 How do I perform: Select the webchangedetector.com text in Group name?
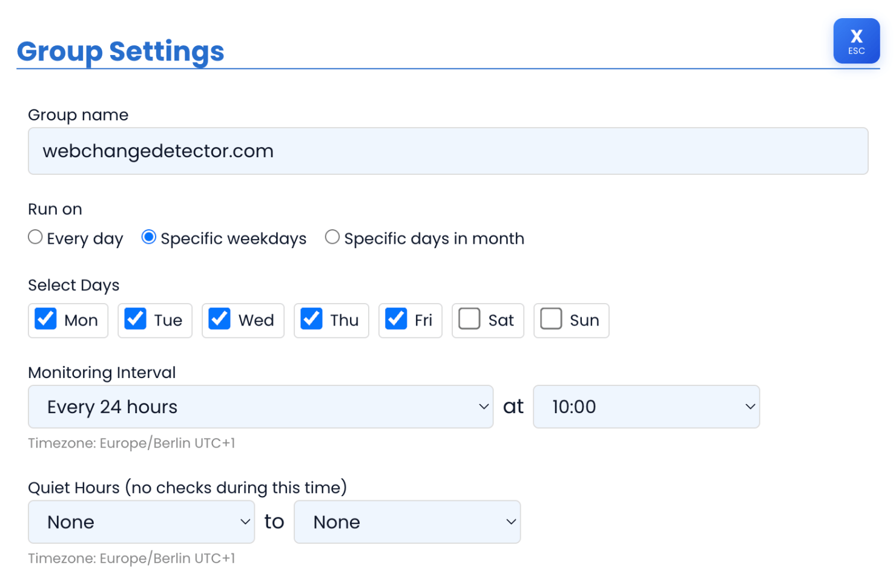[157, 151]
